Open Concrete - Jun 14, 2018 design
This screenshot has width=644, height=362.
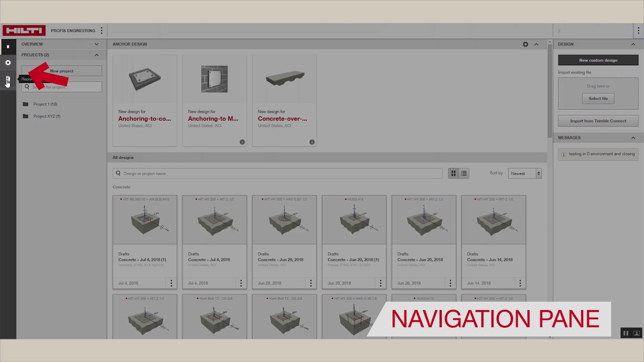tap(490, 260)
